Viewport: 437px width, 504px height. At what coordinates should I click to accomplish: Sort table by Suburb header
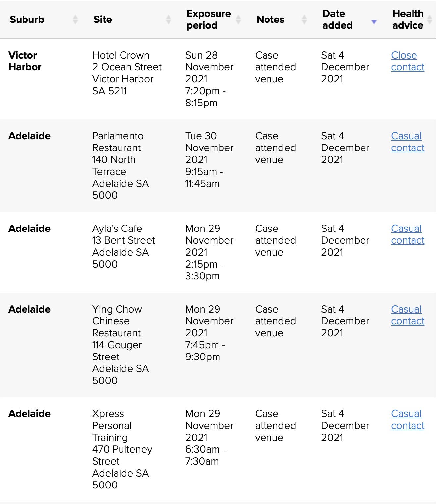pyautogui.click(x=27, y=20)
